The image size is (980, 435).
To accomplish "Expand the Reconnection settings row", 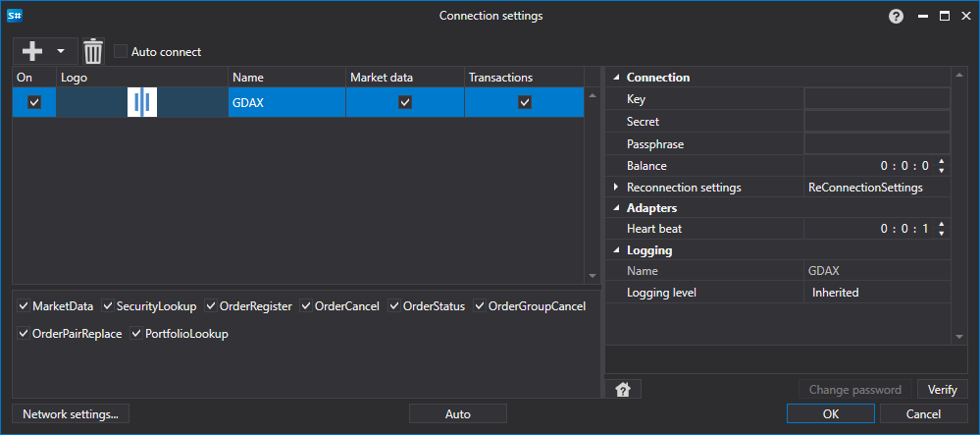I will click(x=616, y=188).
